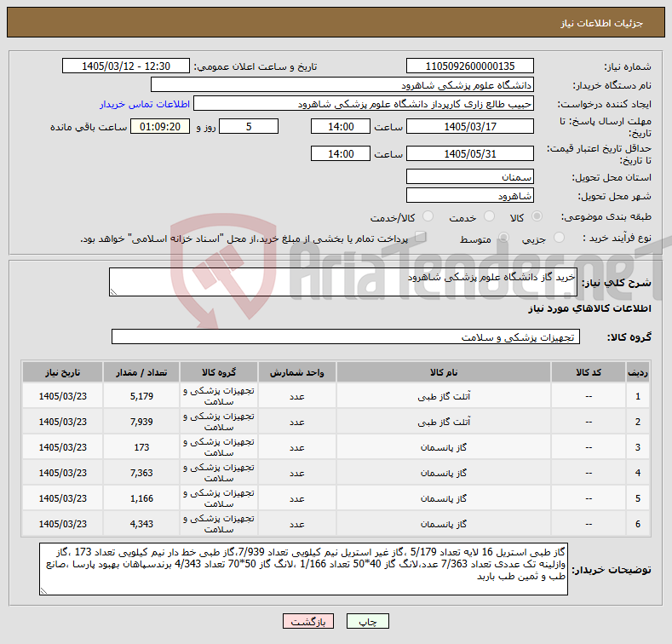672x644 pixels.
Task: Click the نام کالا column header
Action: (x=444, y=372)
